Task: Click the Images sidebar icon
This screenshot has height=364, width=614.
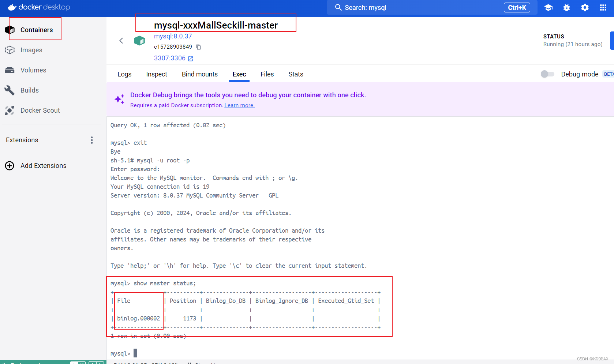Action: coord(10,50)
